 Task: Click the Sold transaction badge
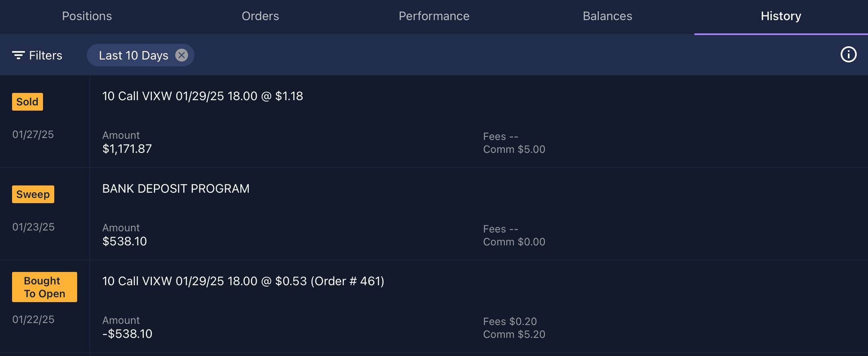click(x=27, y=102)
